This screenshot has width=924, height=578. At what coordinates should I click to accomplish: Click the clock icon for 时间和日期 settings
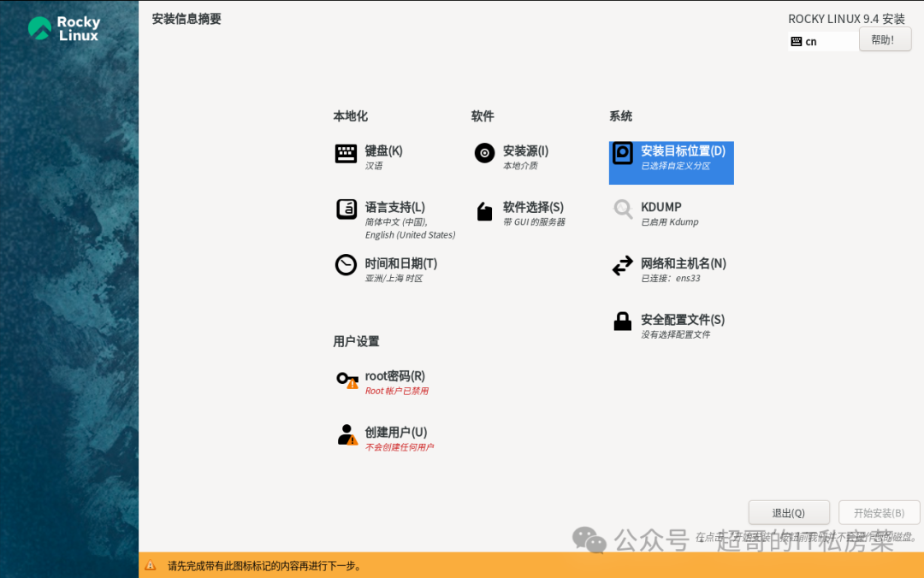346,266
